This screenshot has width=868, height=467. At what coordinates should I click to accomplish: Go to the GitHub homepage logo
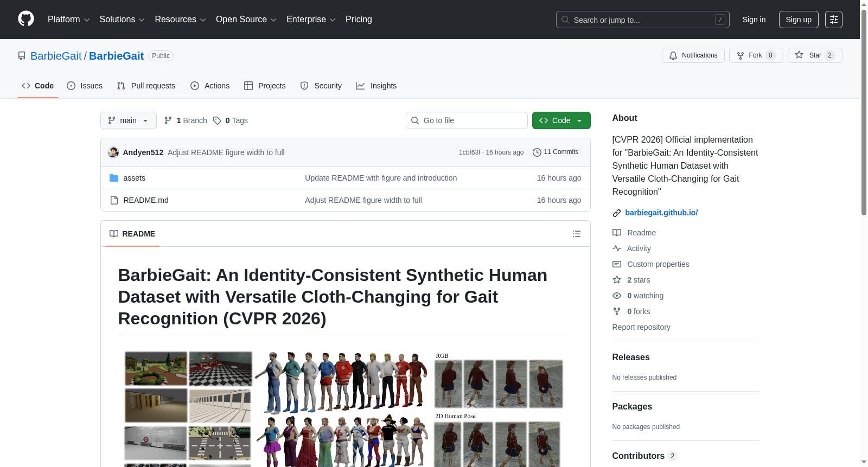pos(26,19)
